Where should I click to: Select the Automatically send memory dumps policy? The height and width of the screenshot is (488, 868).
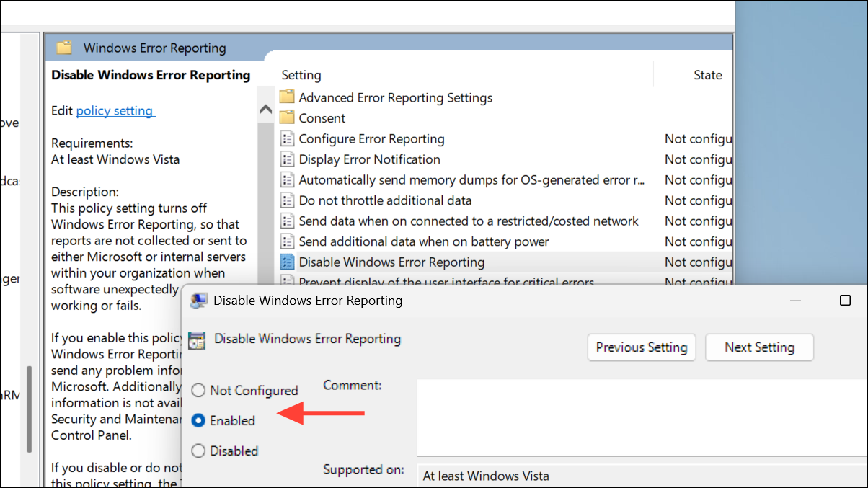point(471,180)
